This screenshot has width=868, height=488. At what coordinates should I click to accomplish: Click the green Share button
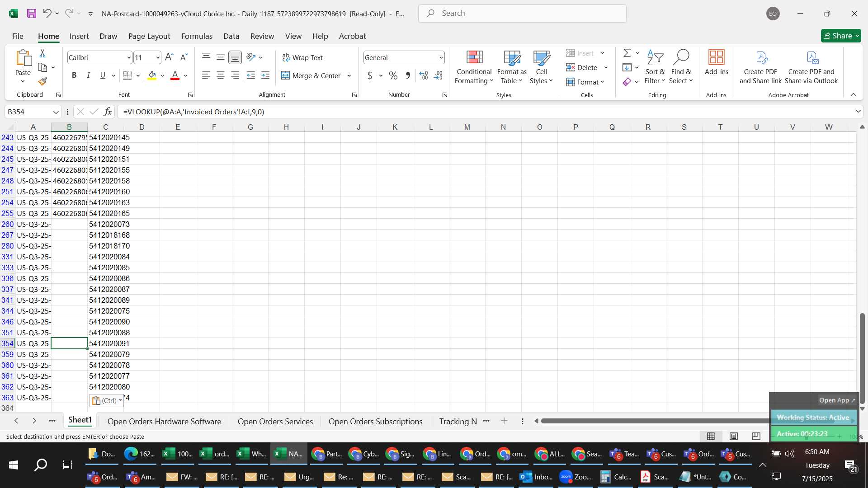[840, 36]
